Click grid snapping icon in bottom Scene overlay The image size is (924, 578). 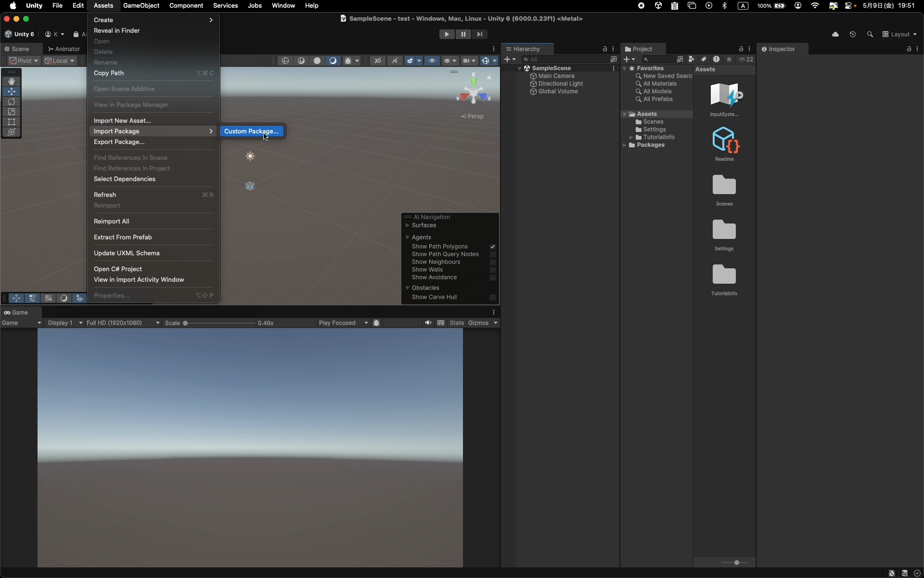(48, 298)
